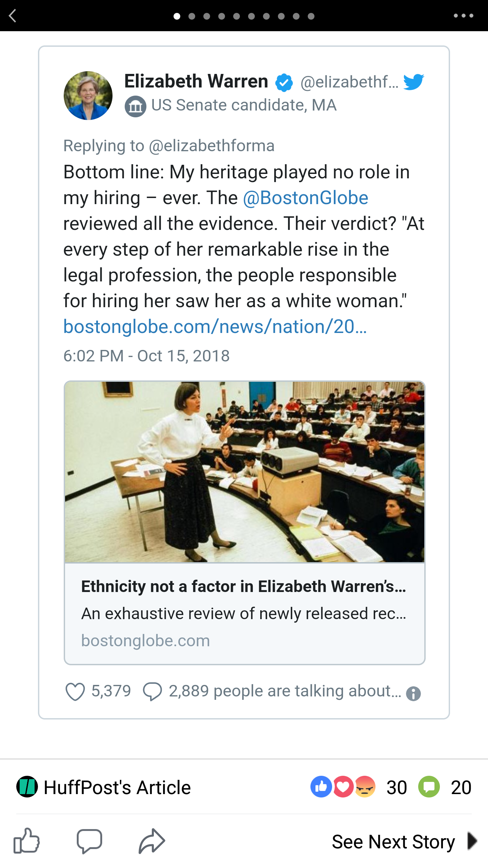Open the three-dot more options menu

click(463, 16)
